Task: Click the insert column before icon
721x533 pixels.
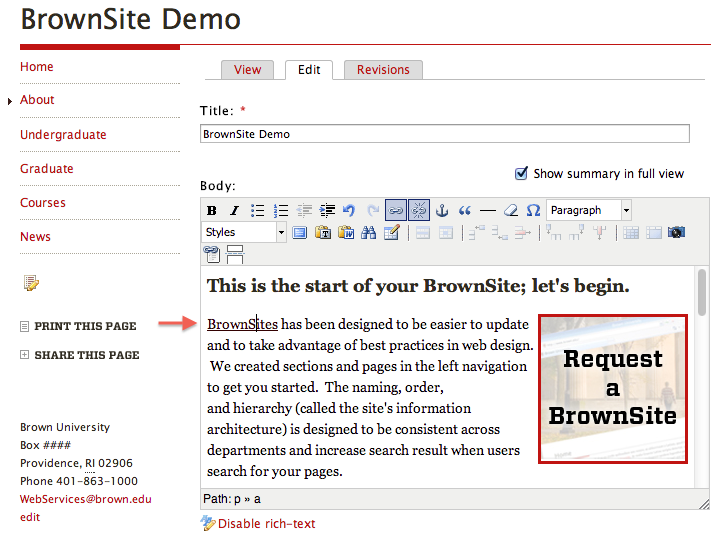Action: click(x=554, y=233)
